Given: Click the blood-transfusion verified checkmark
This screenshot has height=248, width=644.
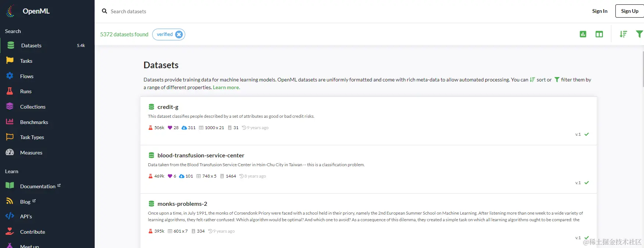Looking at the screenshot, I should [x=586, y=183].
